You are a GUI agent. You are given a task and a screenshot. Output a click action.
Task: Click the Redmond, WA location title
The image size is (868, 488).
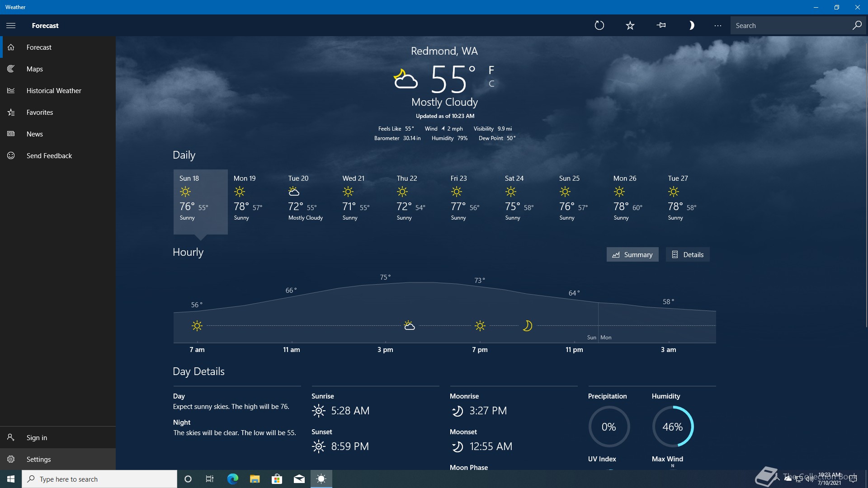coord(444,51)
